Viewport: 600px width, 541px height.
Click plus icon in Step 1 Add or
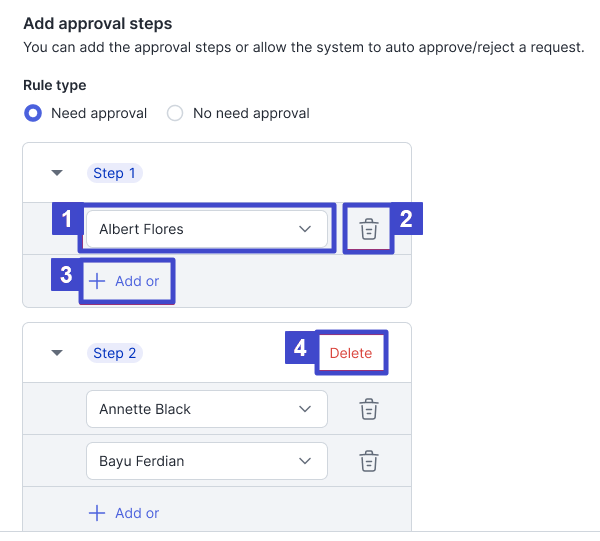click(x=97, y=281)
